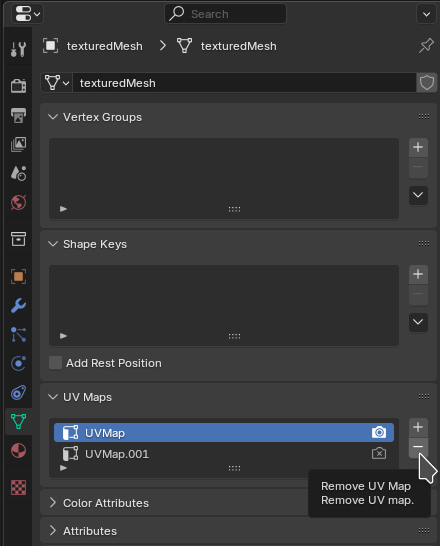The image size is (440, 546).
Task: Open the Texture properties checker tab
Action: pos(18,487)
